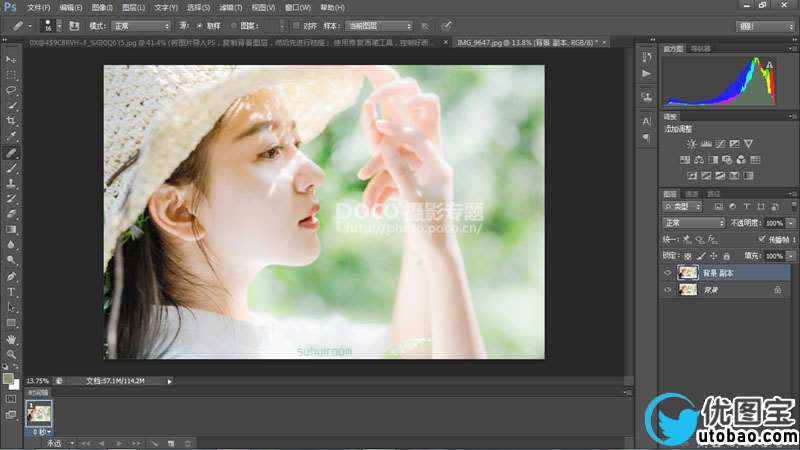The width and height of the screenshot is (800, 450).
Task: Select the Crop tool
Action: coord(11,121)
